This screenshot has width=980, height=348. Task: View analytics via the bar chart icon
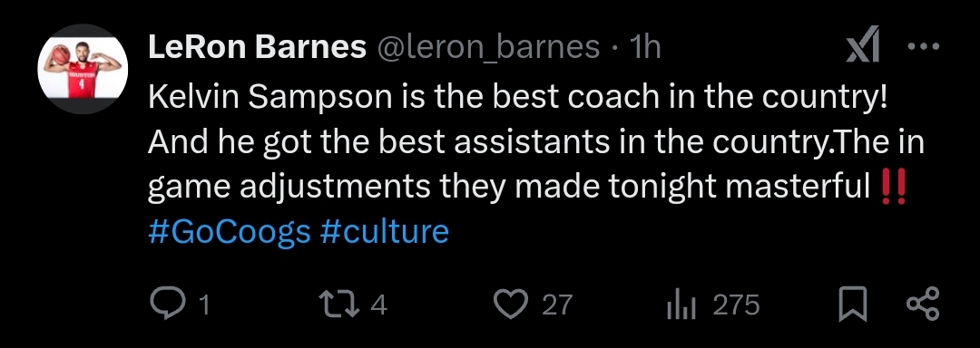coord(681,305)
